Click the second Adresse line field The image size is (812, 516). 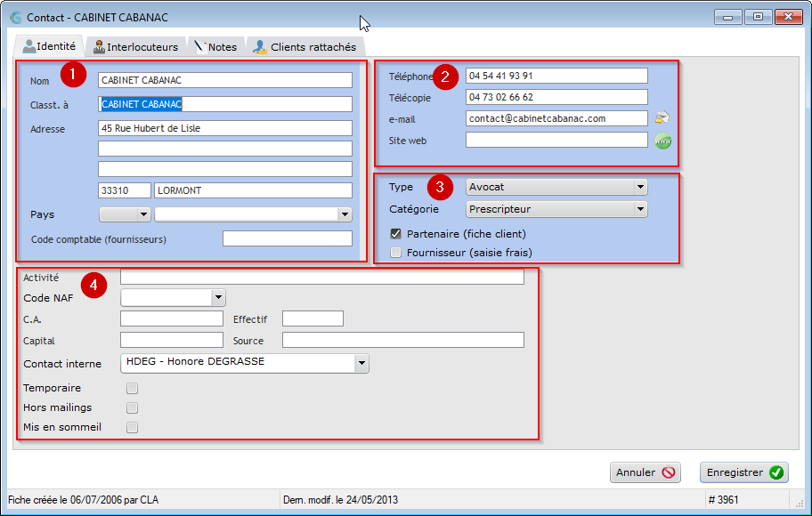coord(225,149)
